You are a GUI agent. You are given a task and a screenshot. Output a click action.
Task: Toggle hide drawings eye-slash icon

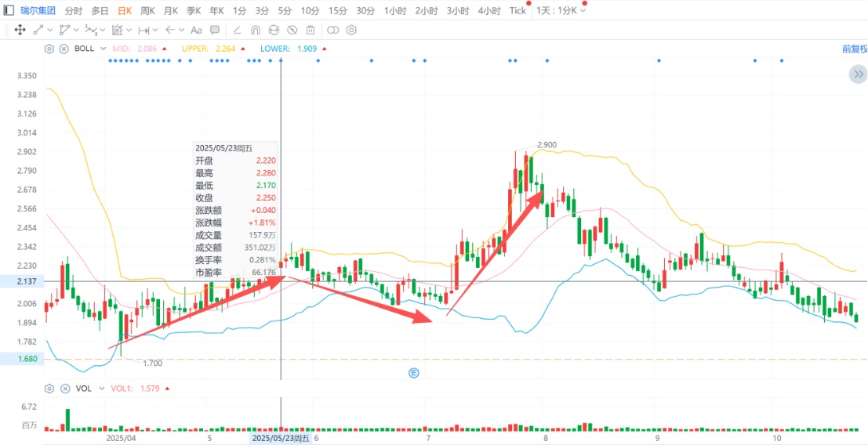[x=292, y=30]
